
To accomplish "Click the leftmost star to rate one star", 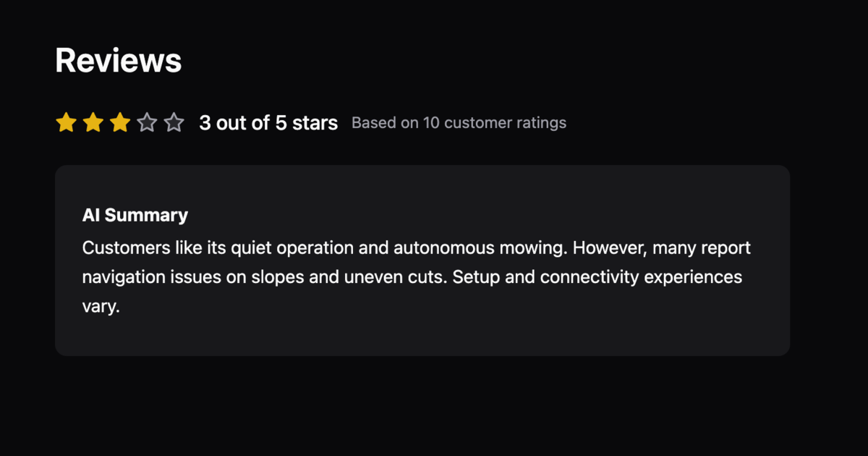I will coord(67,122).
